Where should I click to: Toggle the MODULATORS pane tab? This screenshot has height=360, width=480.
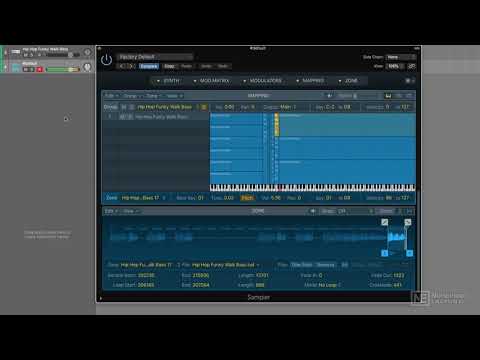pyautogui.click(x=262, y=81)
